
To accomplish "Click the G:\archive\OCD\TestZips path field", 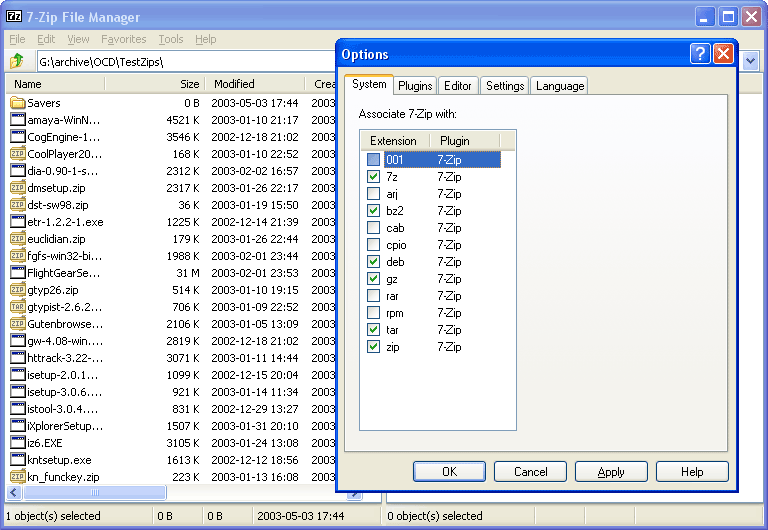I will pos(186,62).
